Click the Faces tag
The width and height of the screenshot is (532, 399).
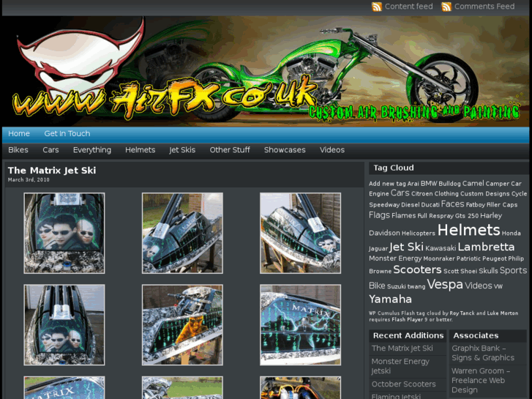pyautogui.click(x=452, y=204)
